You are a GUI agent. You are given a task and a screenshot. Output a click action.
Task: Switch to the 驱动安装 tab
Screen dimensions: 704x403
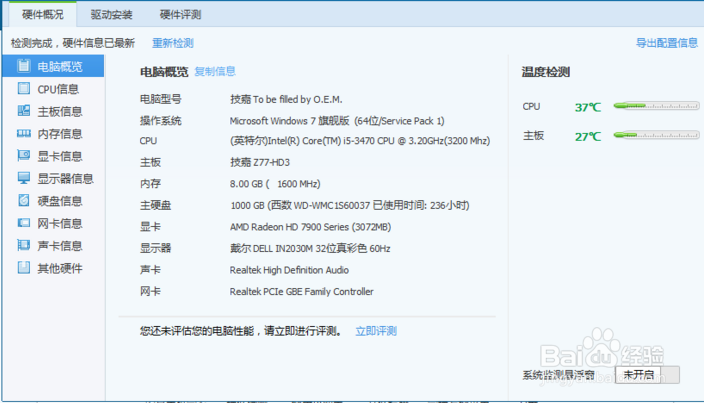coord(111,14)
